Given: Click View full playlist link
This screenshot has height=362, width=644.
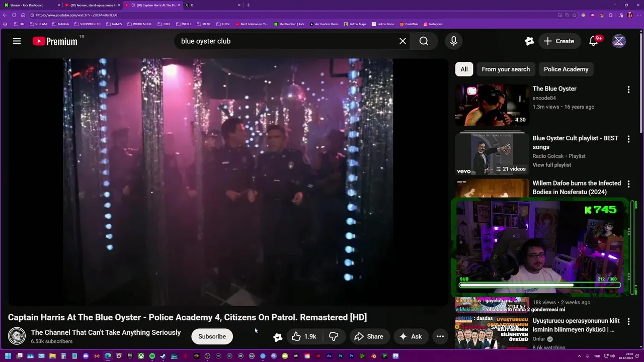Looking at the screenshot, I should pos(552,165).
